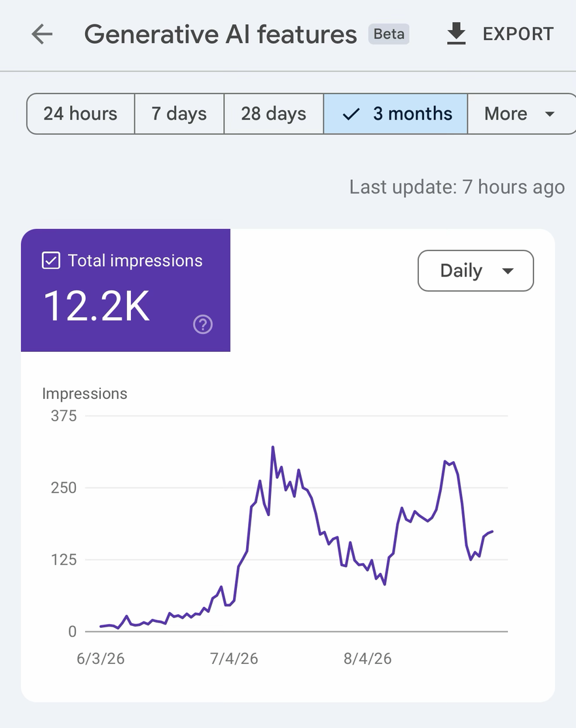Screen dimensions: 576x728
Task: Click the 12.2K impressions value
Action: pyautogui.click(x=97, y=305)
